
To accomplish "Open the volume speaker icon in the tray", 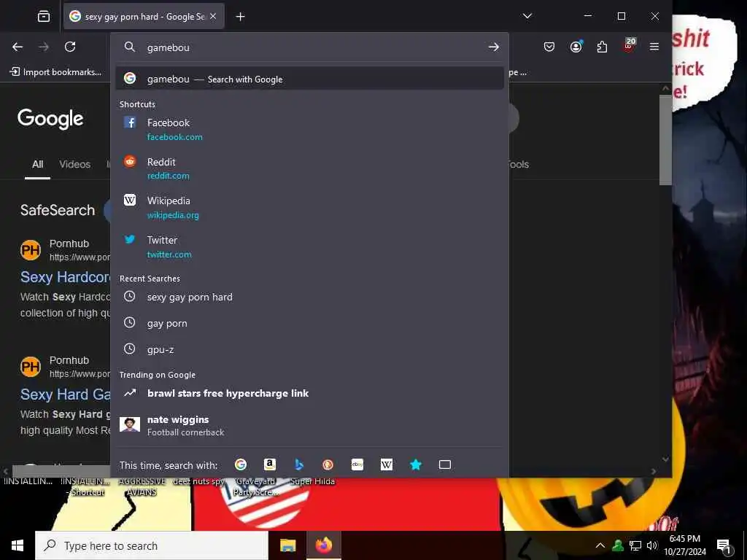I will [x=652, y=545].
